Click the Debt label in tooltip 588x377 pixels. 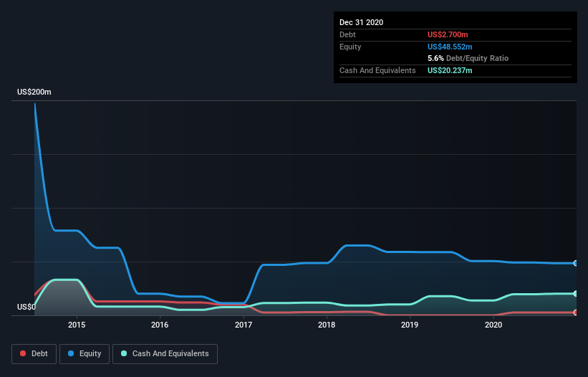click(347, 34)
